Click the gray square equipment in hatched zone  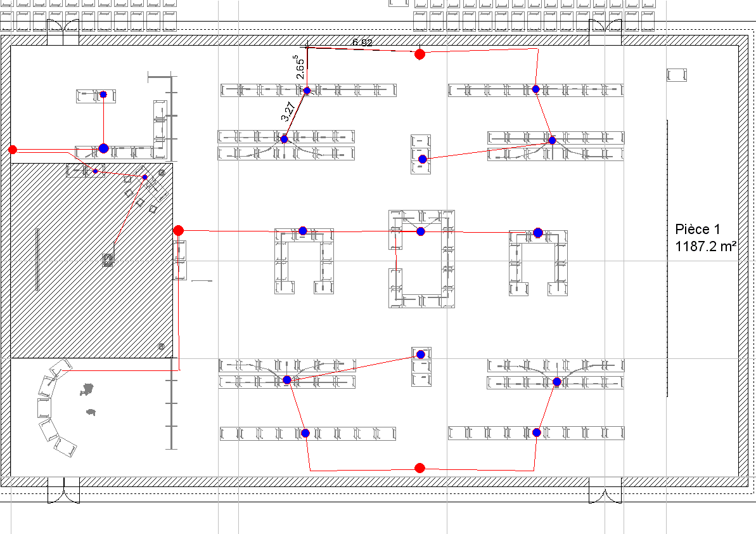pos(108,259)
